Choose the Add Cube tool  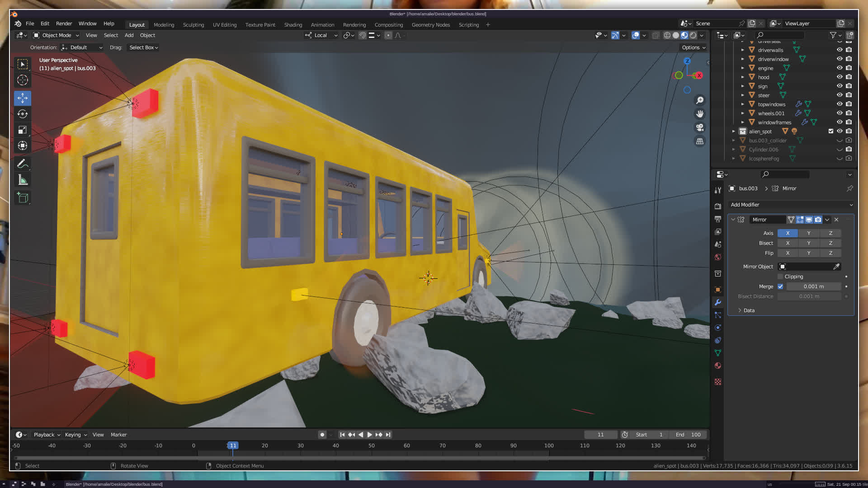point(23,198)
